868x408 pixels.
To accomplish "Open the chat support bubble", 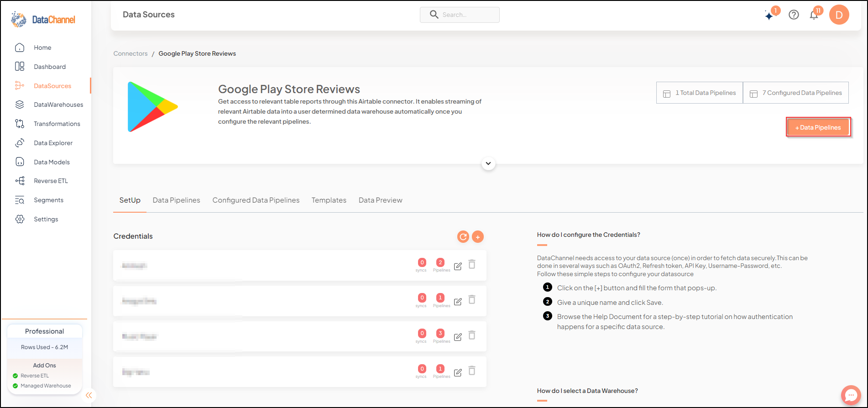I will point(851,395).
